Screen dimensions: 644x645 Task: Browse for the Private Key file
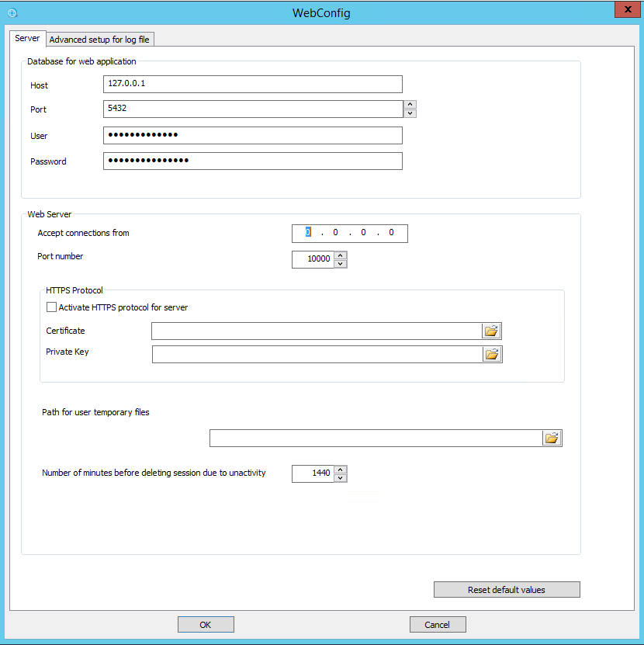[492, 355]
